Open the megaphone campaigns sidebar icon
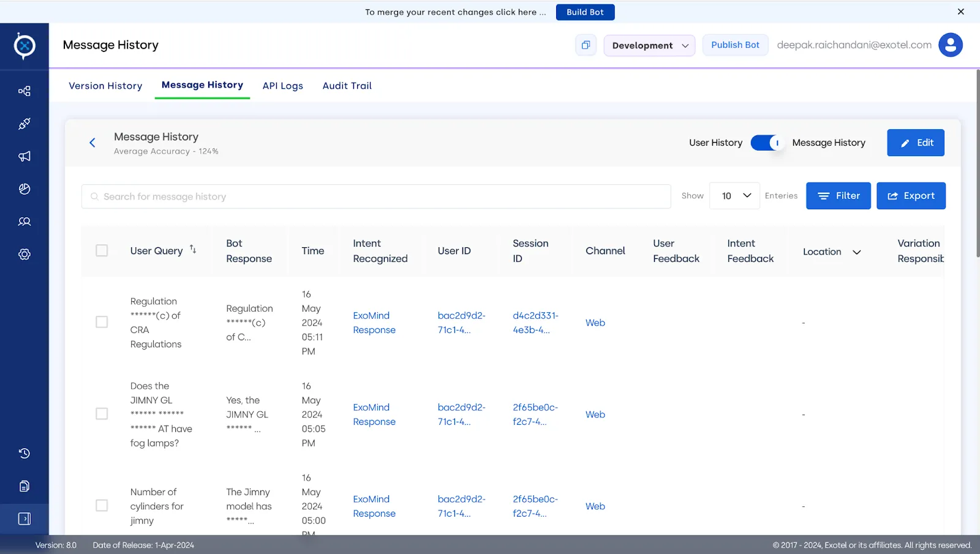The image size is (980, 554). tap(24, 156)
